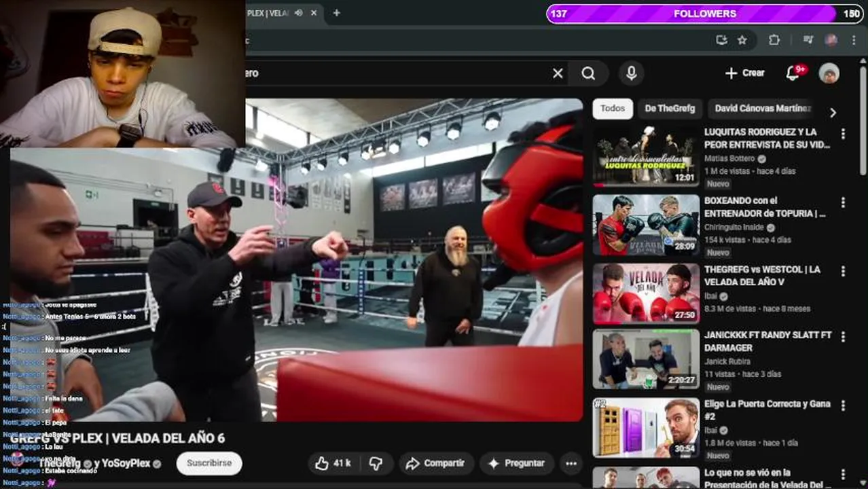Mute the YouTube tab via its speaker icon
Screen dimensions: 868x489
[299, 13]
